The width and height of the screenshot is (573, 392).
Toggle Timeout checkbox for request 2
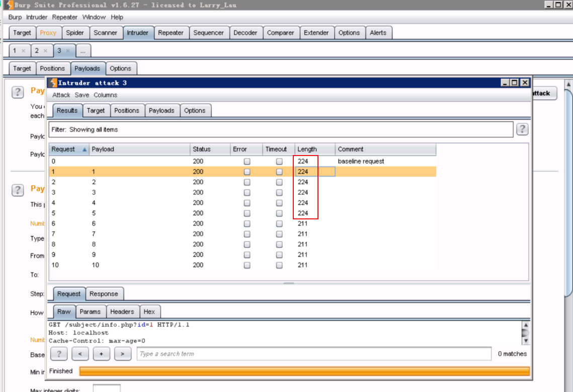[x=279, y=182]
